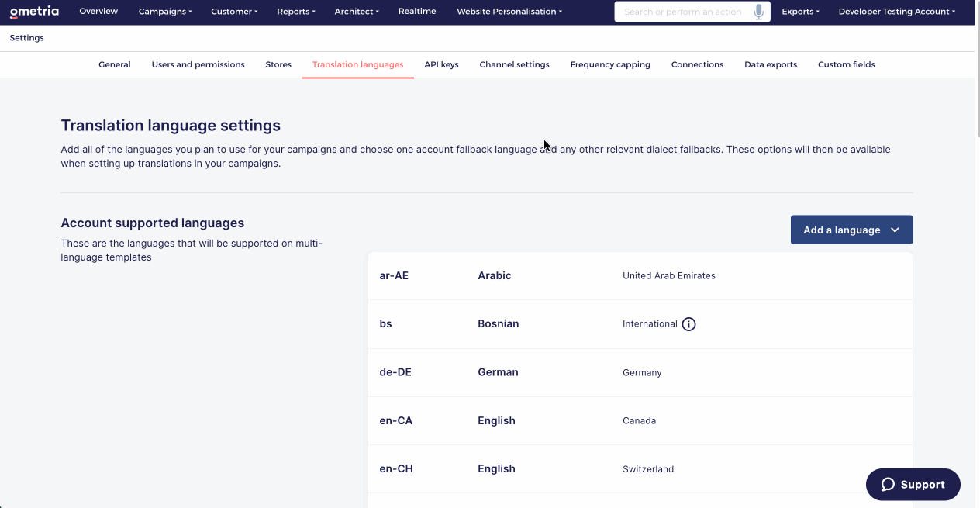Open Website Personalisation dropdown
980x508 pixels.
click(x=509, y=12)
